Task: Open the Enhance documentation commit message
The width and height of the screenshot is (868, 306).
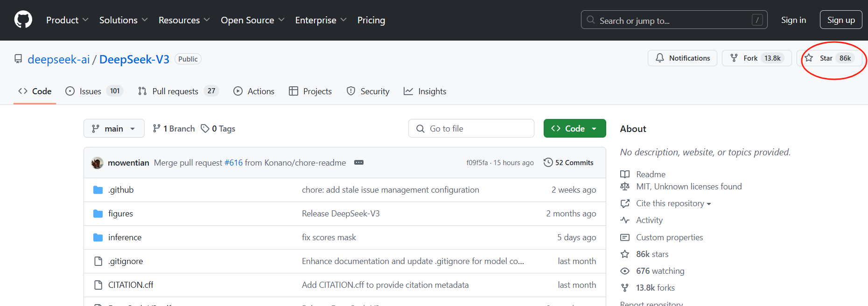Action: click(413, 261)
